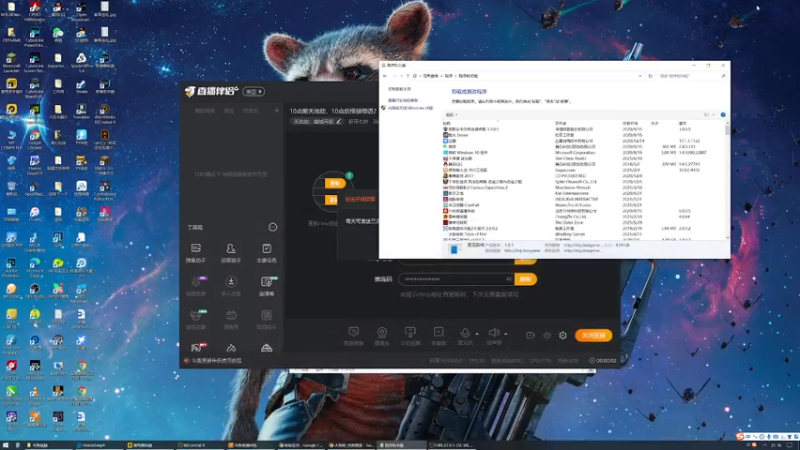Add a multimedia source in bottom bar
The width and height of the screenshot is (800, 450).
(x=438, y=336)
